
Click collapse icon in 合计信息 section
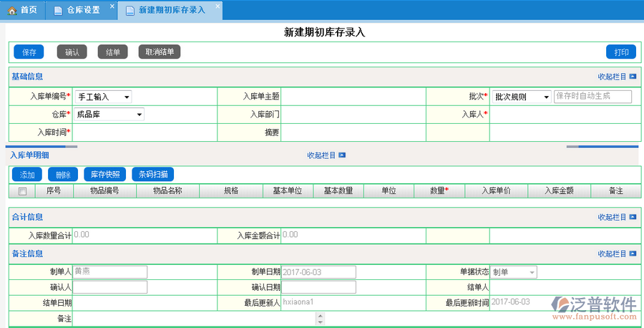coord(633,217)
